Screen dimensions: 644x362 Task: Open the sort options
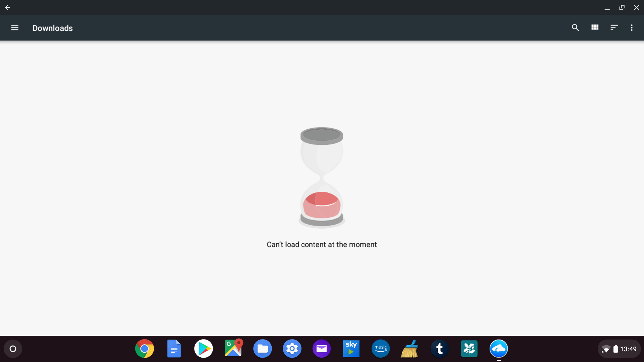tap(614, 27)
